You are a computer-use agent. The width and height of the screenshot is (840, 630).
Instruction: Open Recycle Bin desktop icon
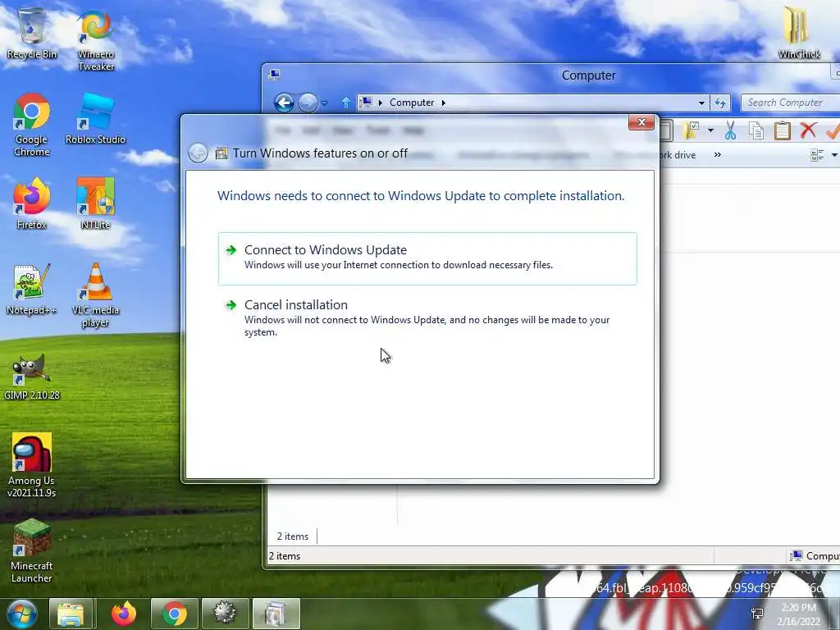(32, 33)
